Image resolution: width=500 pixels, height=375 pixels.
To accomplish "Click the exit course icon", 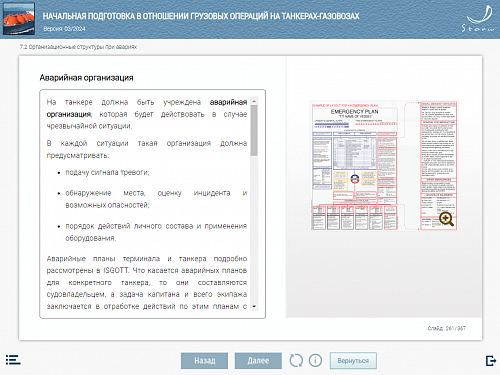I will 491,361.
